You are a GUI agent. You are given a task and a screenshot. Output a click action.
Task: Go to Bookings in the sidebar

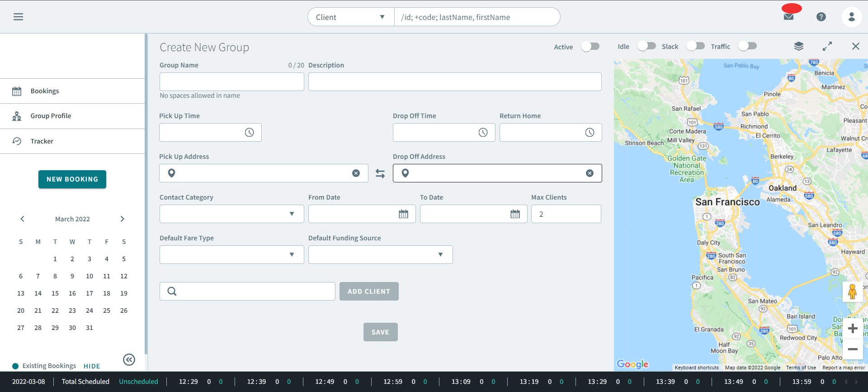(45, 91)
